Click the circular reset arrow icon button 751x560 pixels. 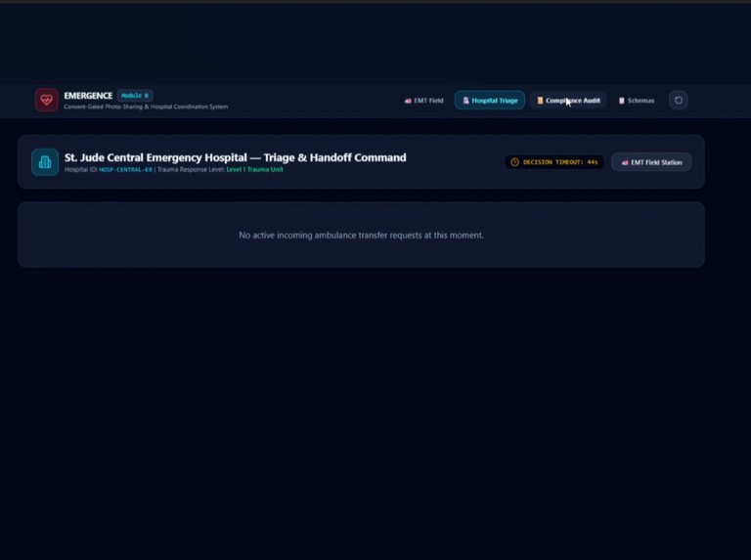[679, 100]
